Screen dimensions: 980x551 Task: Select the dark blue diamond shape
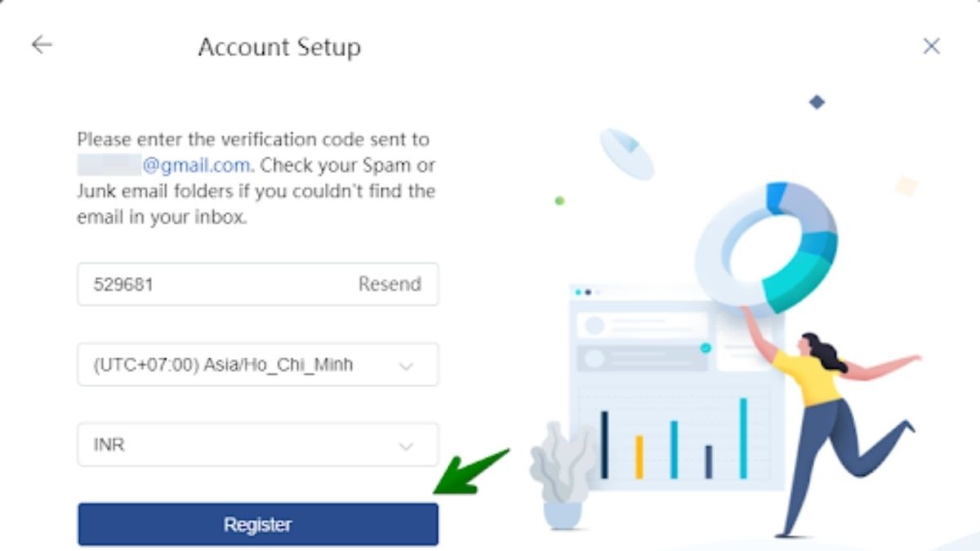pyautogui.click(x=817, y=102)
